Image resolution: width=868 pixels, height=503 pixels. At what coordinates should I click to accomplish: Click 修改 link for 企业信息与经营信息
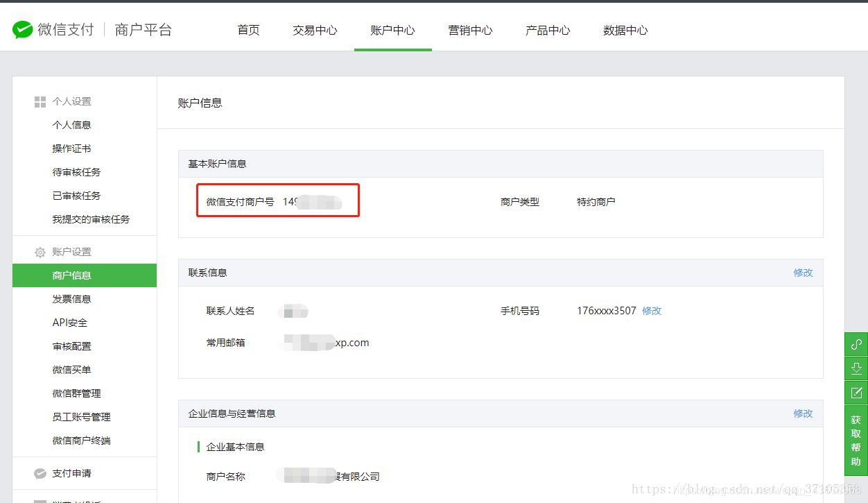[803, 414]
